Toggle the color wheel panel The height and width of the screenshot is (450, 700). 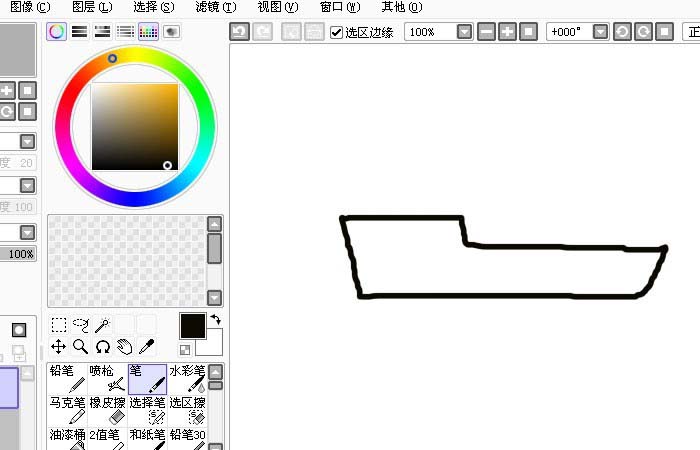click(x=57, y=32)
